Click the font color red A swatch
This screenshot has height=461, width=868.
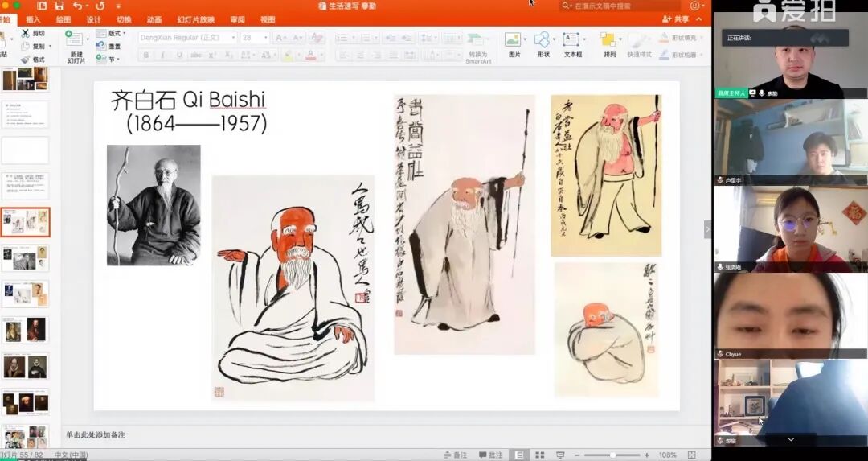[x=310, y=55]
